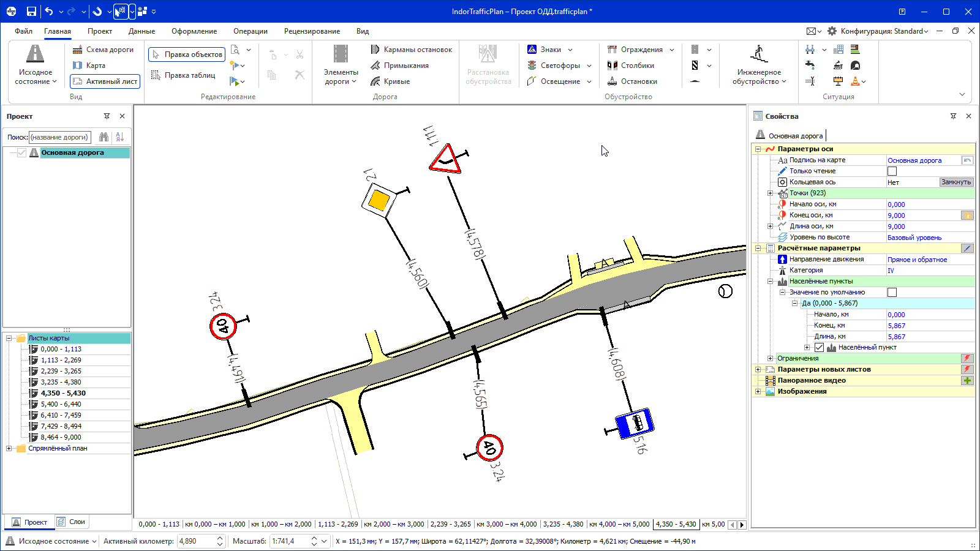Expand the Ограничения property group
This screenshot has width=980, height=551.
pyautogui.click(x=770, y=359)
